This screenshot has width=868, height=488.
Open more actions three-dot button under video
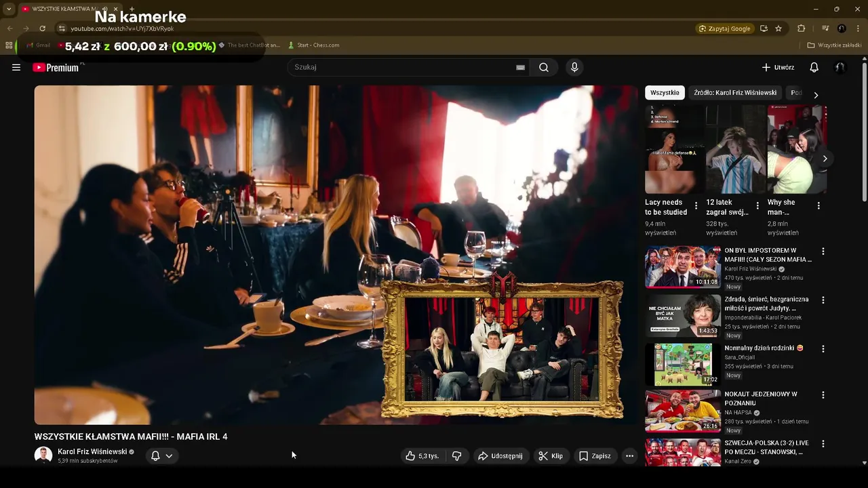click(x=629, y=456)
